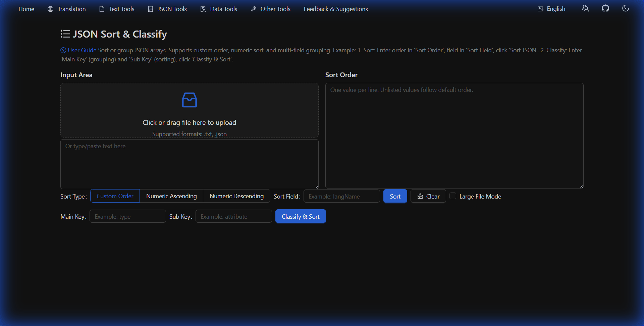Click the Classify & Sort button
This screenshot has height=326, width=644.
pyautogui.click(x=300, y=216)
